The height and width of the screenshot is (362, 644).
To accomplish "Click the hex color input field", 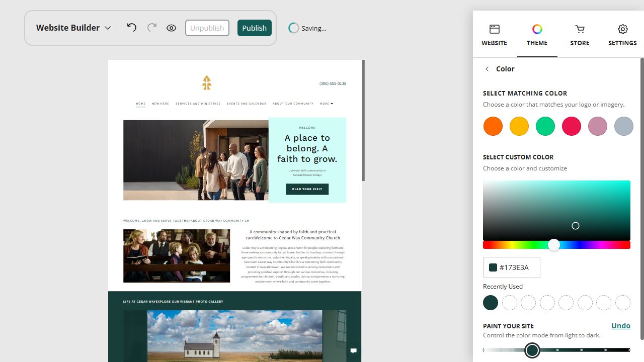I will (x=512, y=267).
